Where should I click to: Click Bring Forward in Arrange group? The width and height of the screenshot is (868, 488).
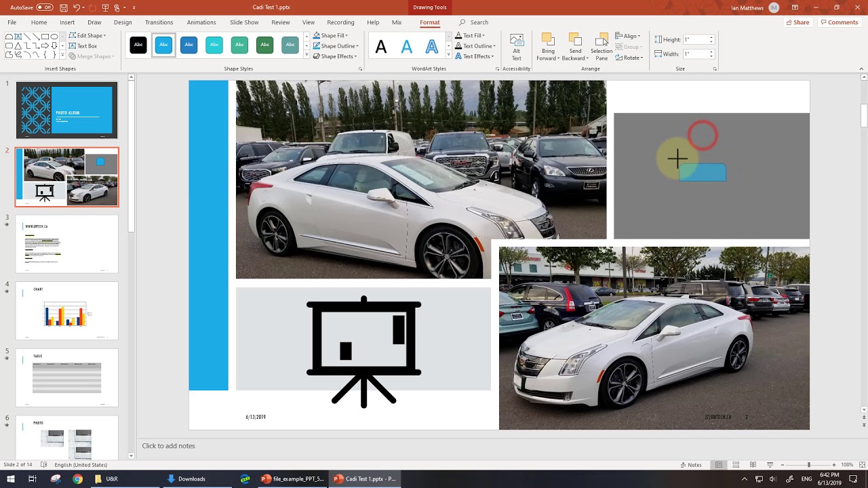pyautogui.click(x=548, y=47)
